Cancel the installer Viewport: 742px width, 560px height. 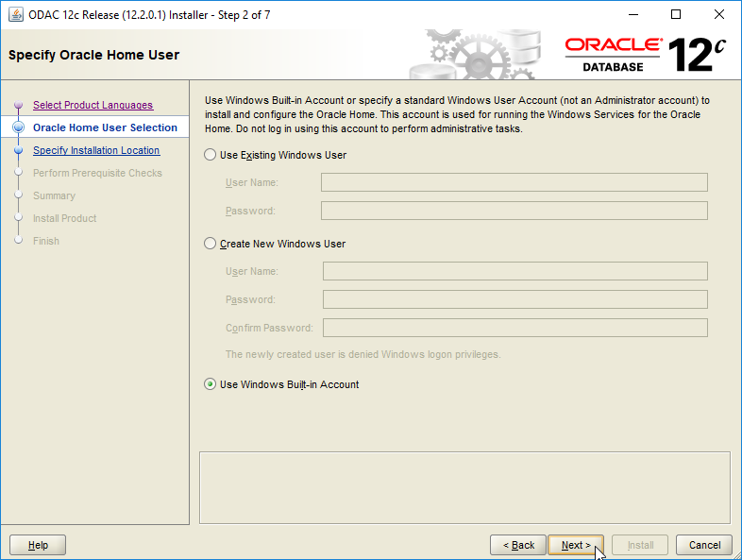tap(704, 545)
